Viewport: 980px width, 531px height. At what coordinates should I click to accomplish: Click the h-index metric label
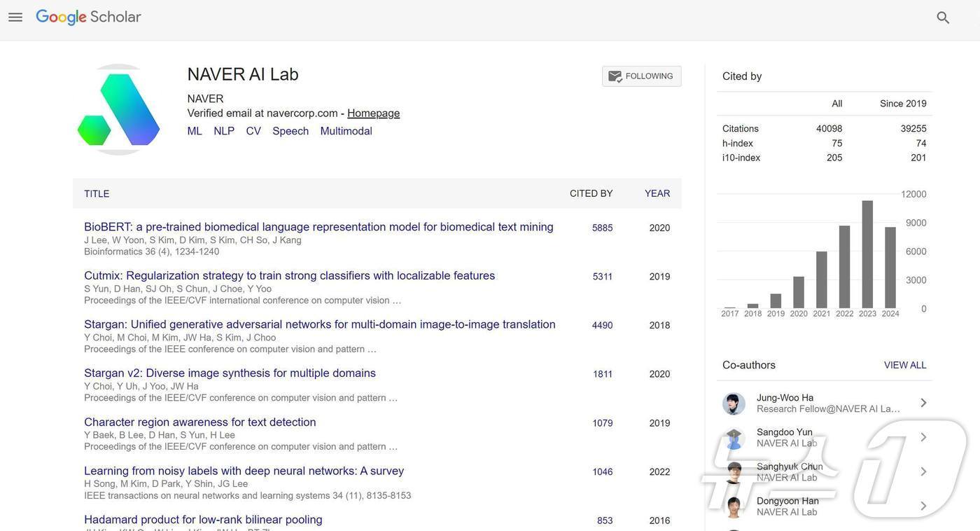(738, 144)
